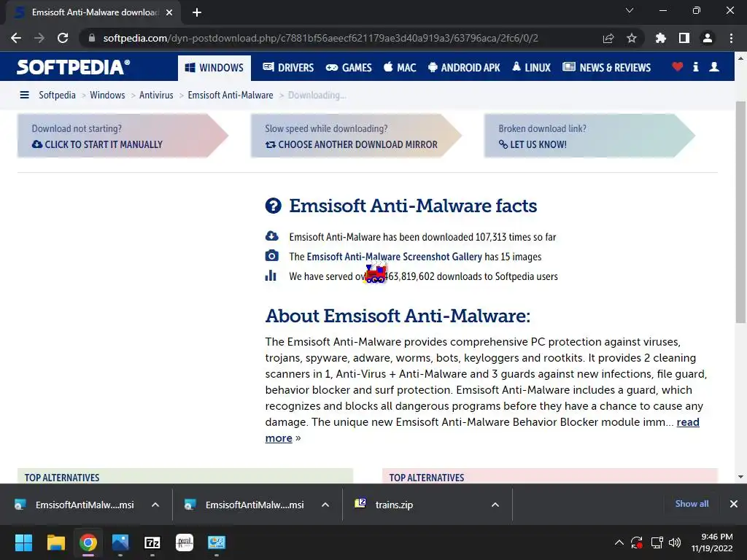Reload the Softpedia page
This screenshot has height=560, width=747.
[x=63, y=38]
